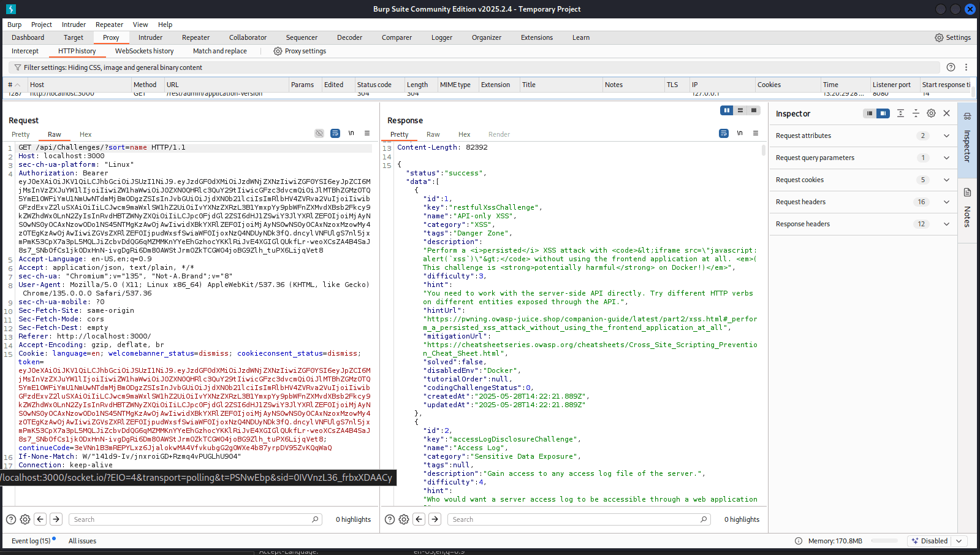The width and height of the screenshot is (980, 555).
Task: Toggle response non-printable chars \n icon
Action: (740, 133)
